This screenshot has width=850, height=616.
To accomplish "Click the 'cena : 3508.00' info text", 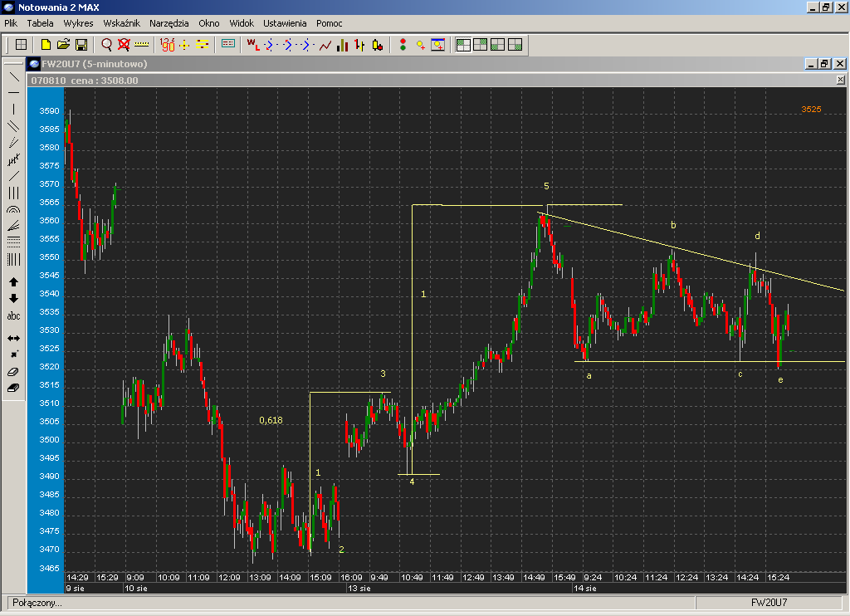I will 105,81.
